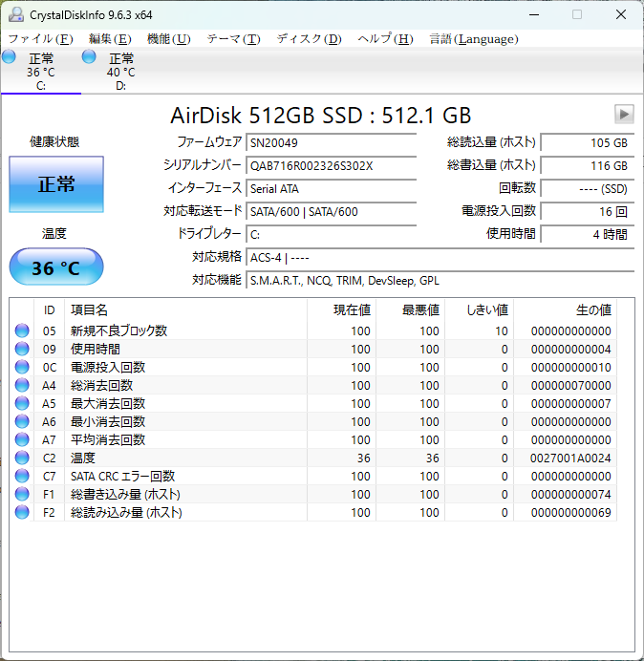Viewport: 644px width, 661px height.
Task: Click status orb for attribute 05 row
Action: [22, 330]
